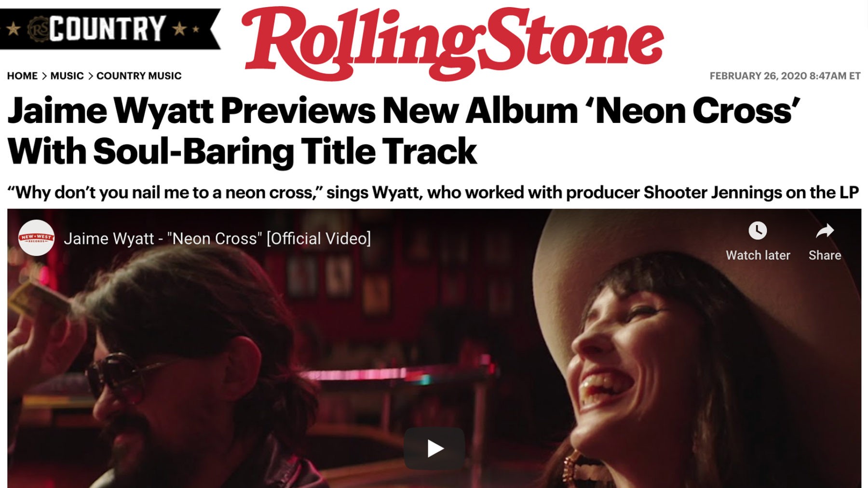The image size is (868, 488).
Task: Click the Rolling Stone logo
Action: tap(453, 43)
